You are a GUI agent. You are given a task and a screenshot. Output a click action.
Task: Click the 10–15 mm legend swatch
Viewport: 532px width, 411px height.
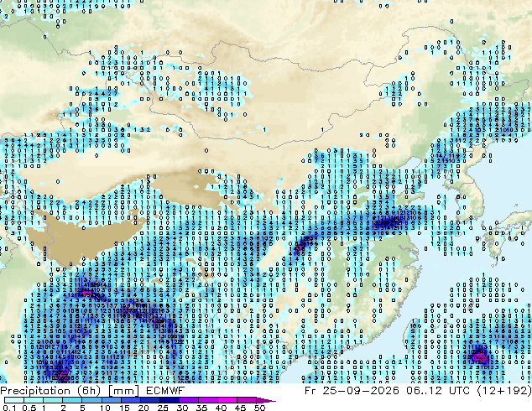pyautogui.click(x=112, y=400)
